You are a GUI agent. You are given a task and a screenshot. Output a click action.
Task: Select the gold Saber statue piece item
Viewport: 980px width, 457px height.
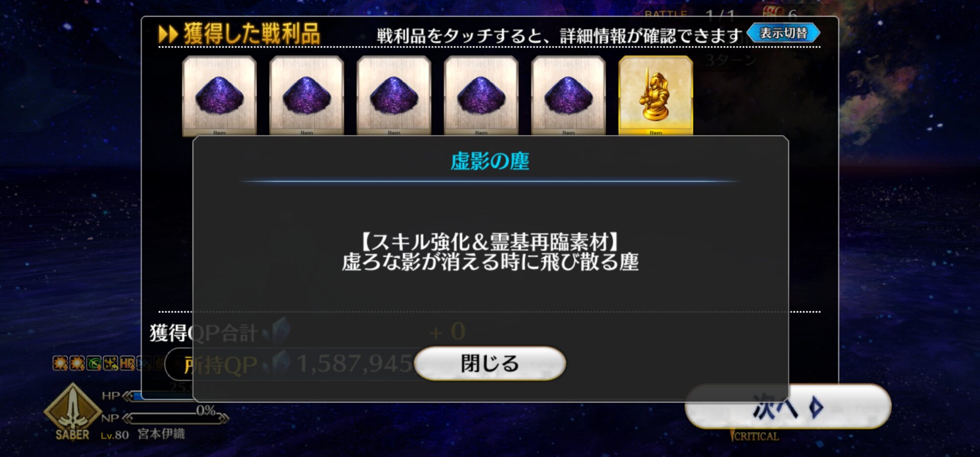pyautogui.click(x=656, y=96)
